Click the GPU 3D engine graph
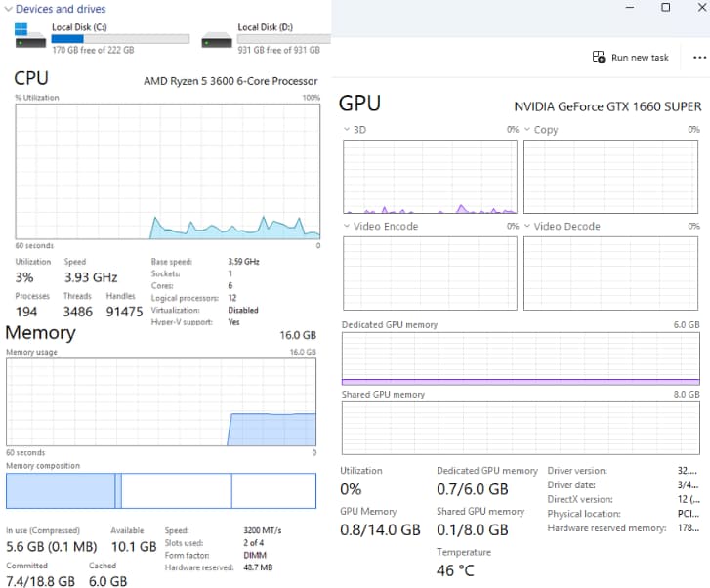 pos(430,177)
